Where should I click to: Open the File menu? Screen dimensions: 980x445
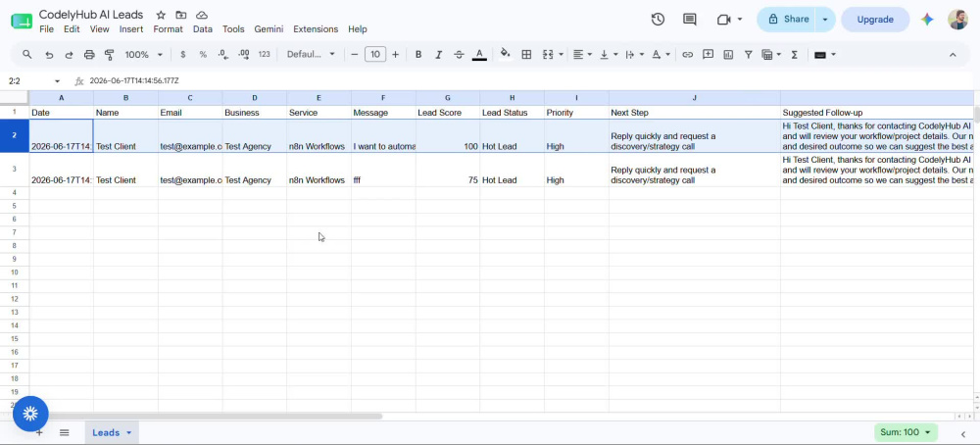click(x=46, y=28)
